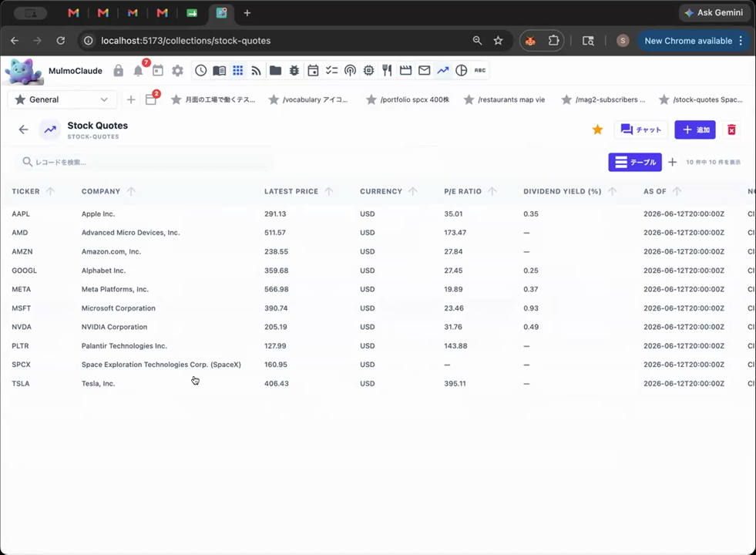Open the ABC vocabulary icon
The height and width of the screenshot is (555, 756).
coord(480,70)
